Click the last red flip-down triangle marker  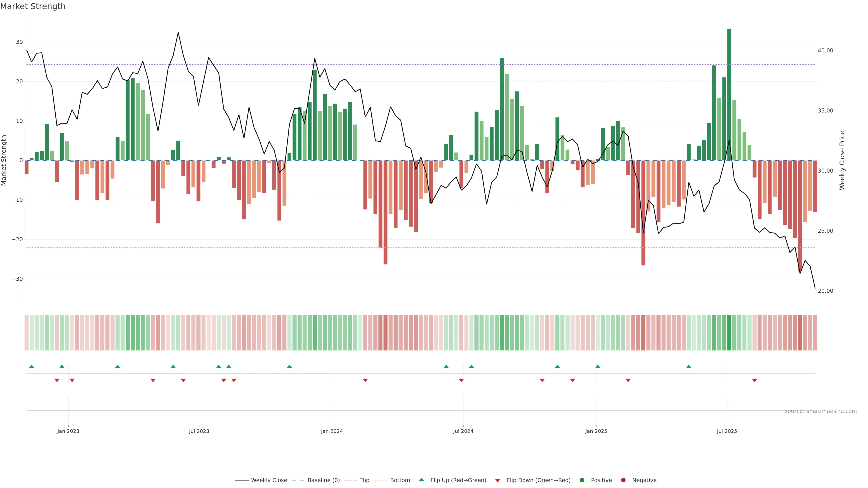(755, 380)
